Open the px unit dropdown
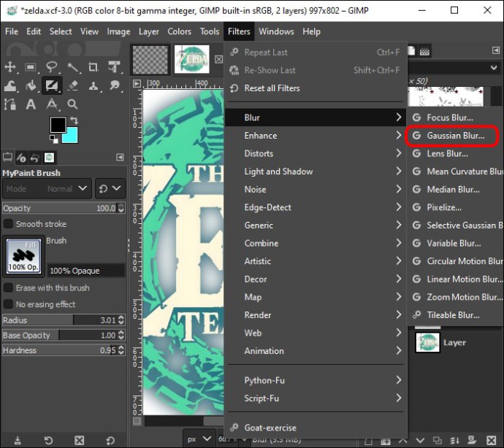 coord(197,439)
